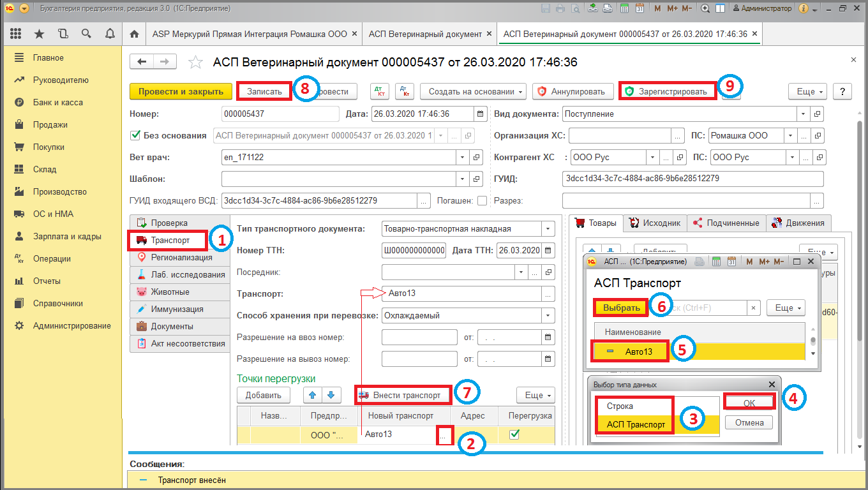The image size is (868, 490).
Task: Toggle the Перегрузка checkbox in table row
Action: pos(514,434)
